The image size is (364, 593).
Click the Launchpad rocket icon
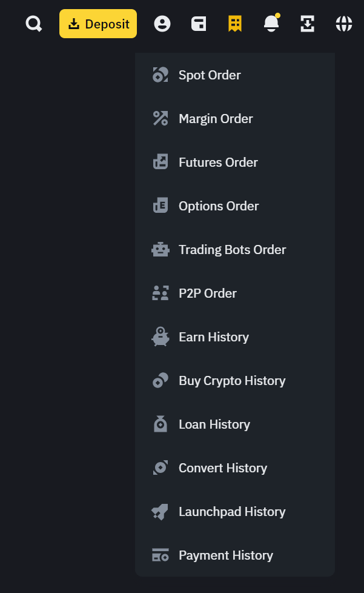(x=160, y=512)
